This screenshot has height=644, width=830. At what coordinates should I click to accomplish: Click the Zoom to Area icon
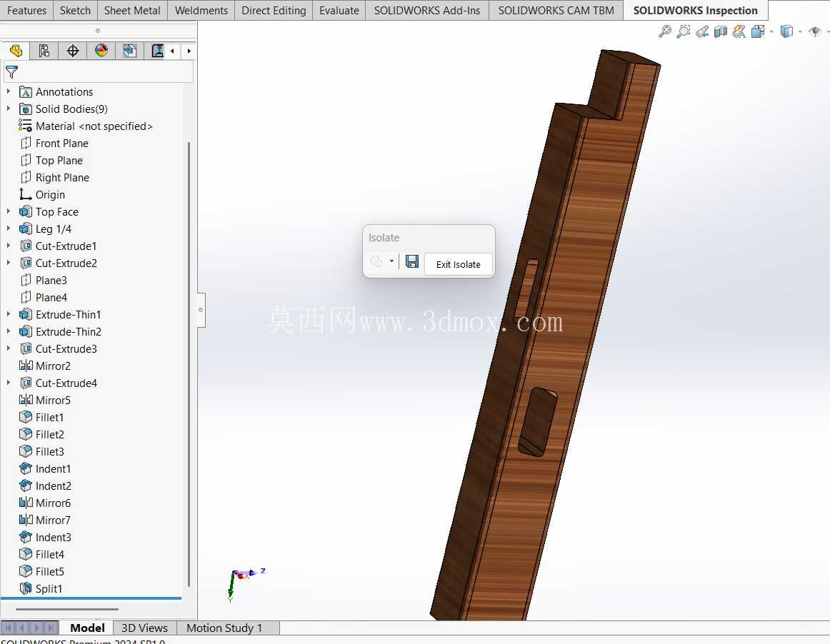tap(684, 31)
